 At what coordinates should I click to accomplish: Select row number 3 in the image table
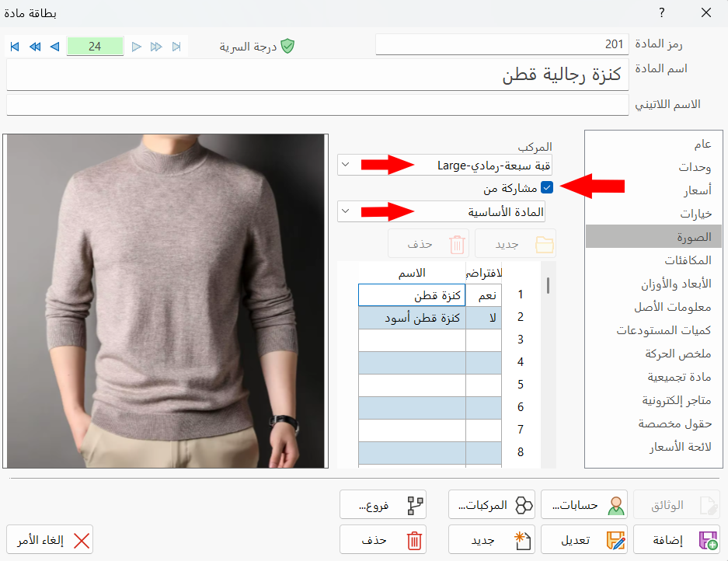(x=521, y=340)
